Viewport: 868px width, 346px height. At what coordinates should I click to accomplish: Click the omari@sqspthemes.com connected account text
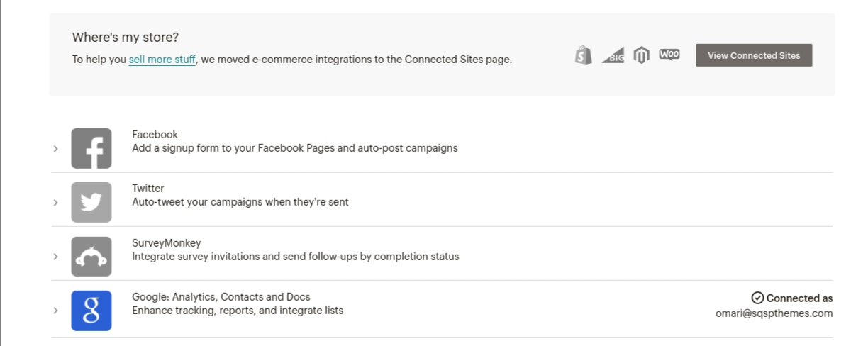(x=774, y=313)
